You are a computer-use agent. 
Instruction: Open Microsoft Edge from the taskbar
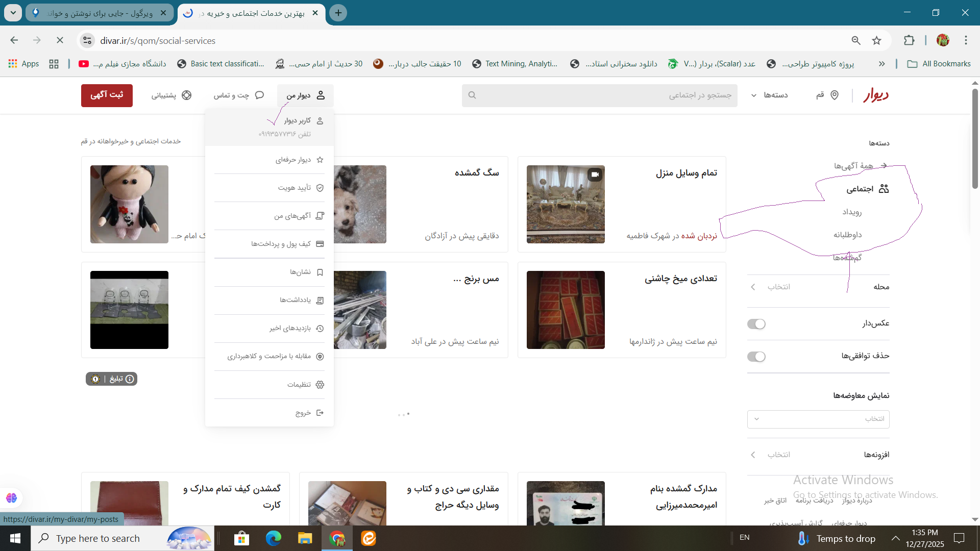tap(273, 538)
